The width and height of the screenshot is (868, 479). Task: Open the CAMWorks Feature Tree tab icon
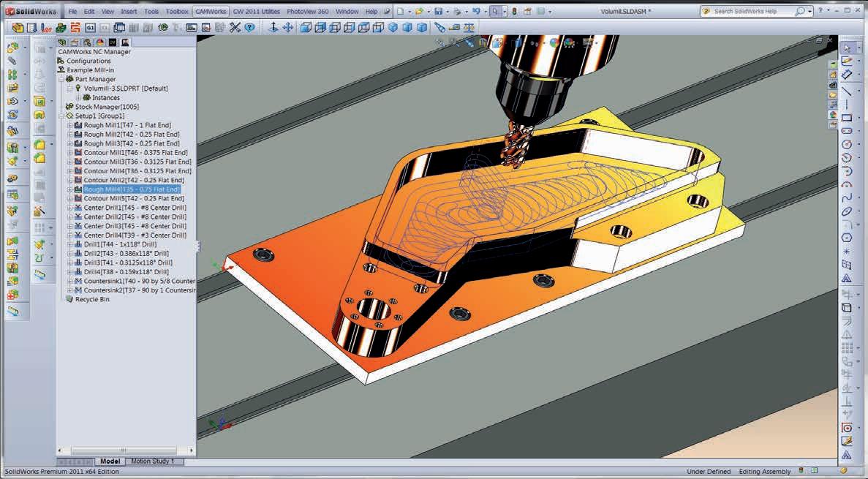[113, 42]
